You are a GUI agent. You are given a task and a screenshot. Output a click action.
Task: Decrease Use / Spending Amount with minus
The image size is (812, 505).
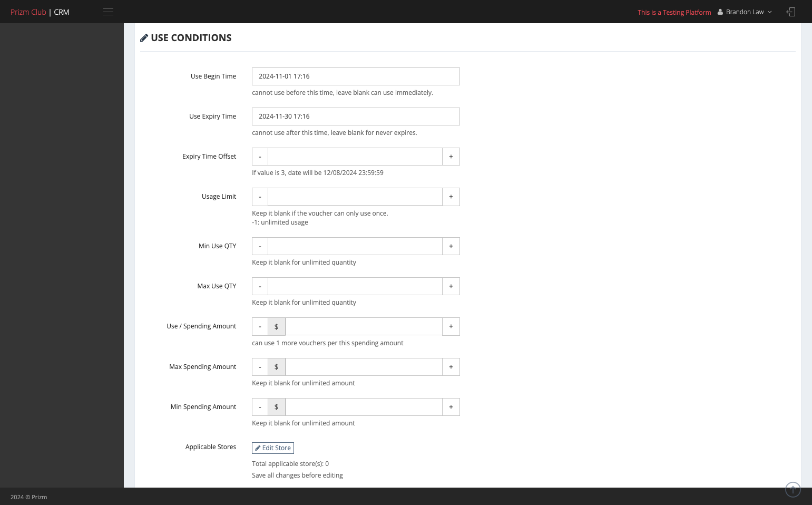coord(260,326)
